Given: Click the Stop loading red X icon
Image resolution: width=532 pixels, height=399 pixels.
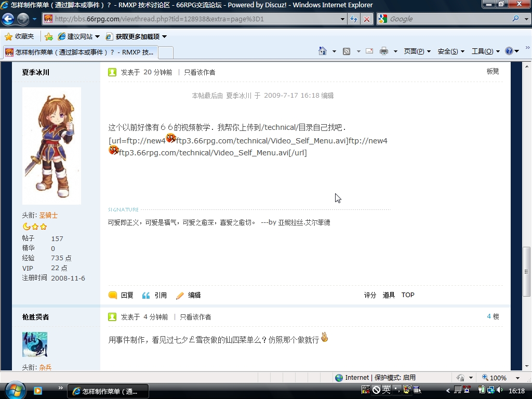Looking at the screenshot, I should pyautogui.click(x=366, y=19).
